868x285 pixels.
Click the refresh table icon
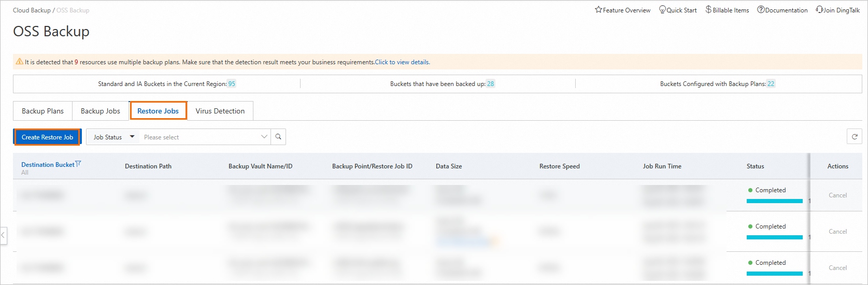855,137
